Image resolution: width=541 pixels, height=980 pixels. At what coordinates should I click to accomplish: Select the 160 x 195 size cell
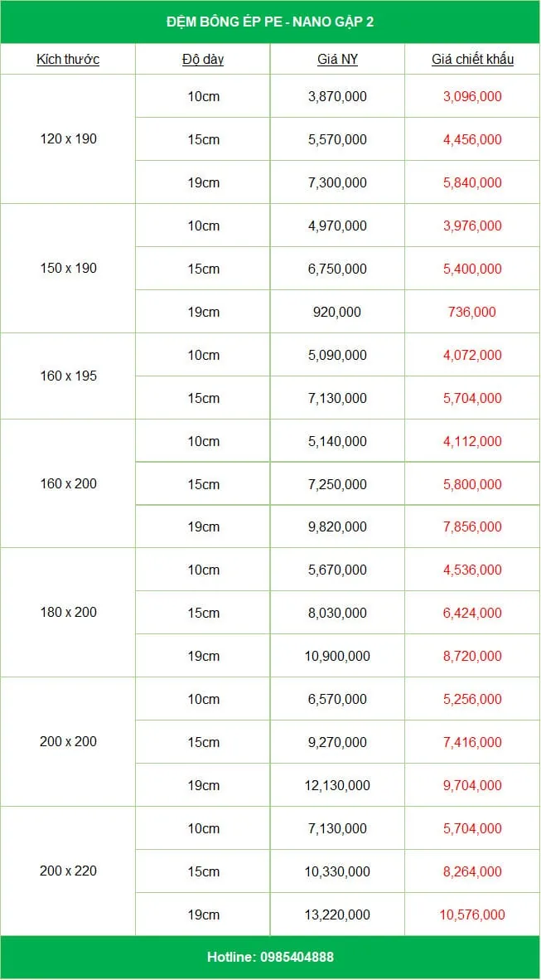point(68,376)
